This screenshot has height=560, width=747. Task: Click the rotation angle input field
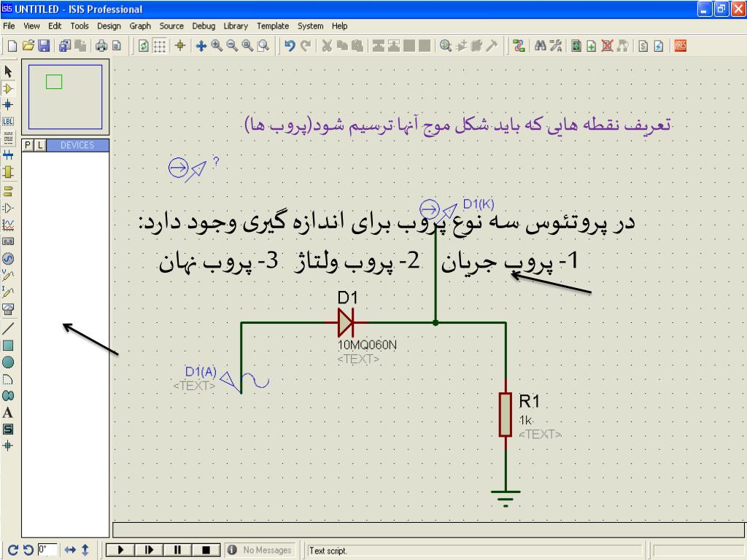(47, 550)
